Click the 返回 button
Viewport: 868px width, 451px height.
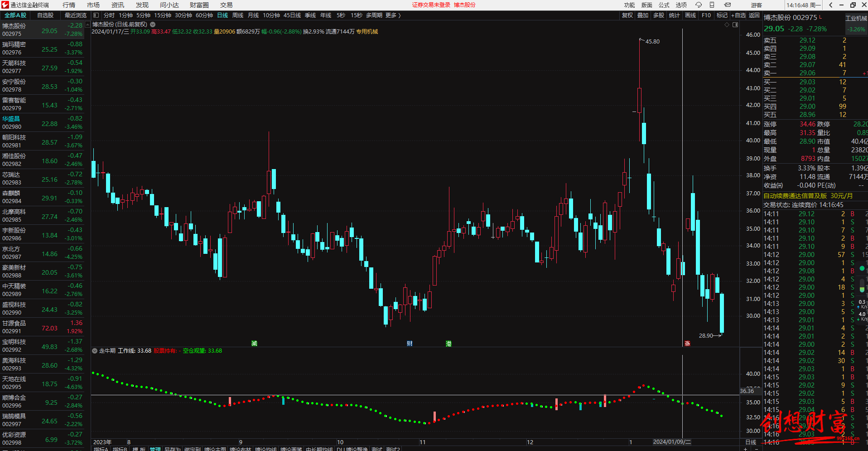[x=754, y=15]
